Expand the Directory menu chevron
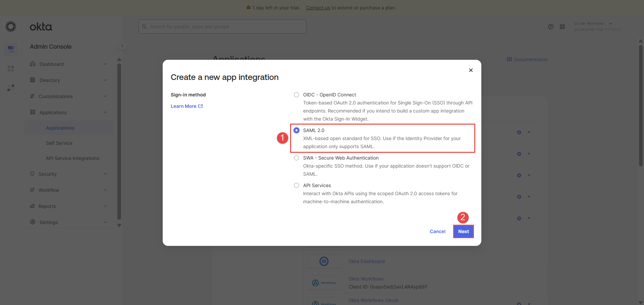 click(105, 80)
